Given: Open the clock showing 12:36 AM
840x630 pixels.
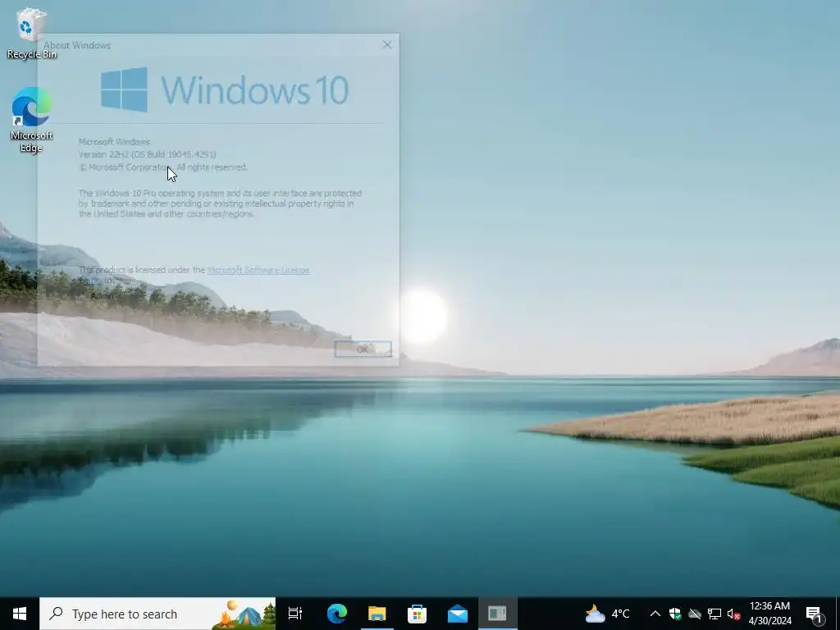Looking at the screenshot, I should [769, 614].
